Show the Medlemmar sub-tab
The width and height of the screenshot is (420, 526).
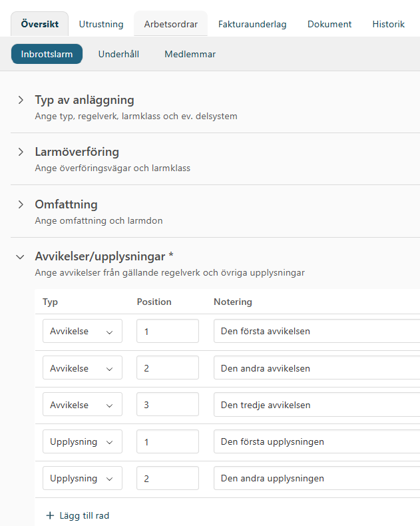pyautogui.click(x=190, y=54)
